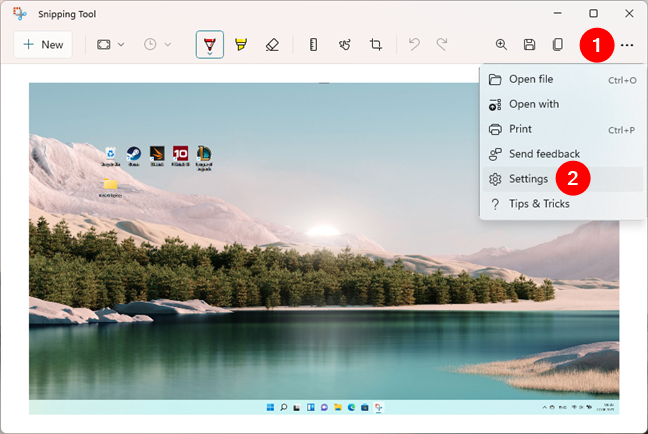This screenshot has height=434, width=648.
Task: Select the Ballpoint pen tool
Action: coord(210,45)
